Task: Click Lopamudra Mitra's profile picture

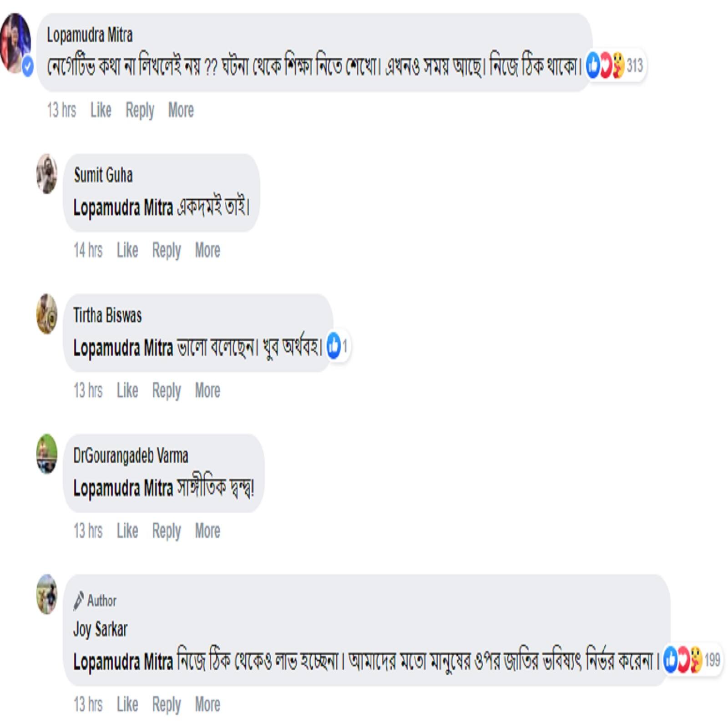Action: (15, 43)
